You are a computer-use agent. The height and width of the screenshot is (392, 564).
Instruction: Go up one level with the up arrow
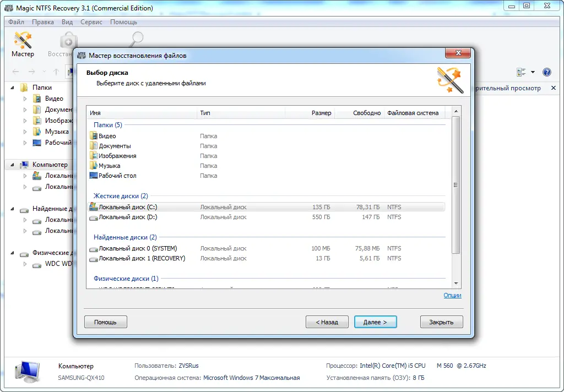56,72
